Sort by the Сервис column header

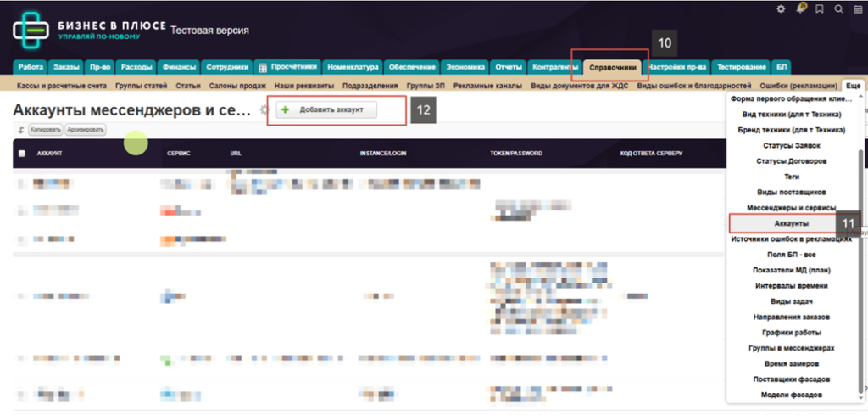click(x=179, y=154)
